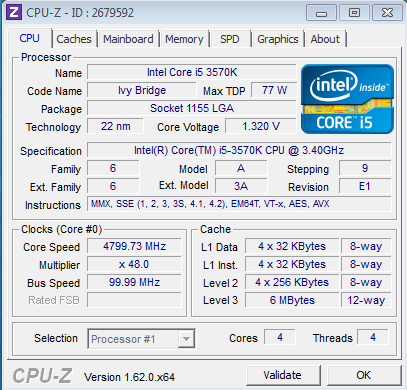Click the 'Clocks (Core #0)' group label
This screenshot has width=407, height=390.
[x=61, y=229]
